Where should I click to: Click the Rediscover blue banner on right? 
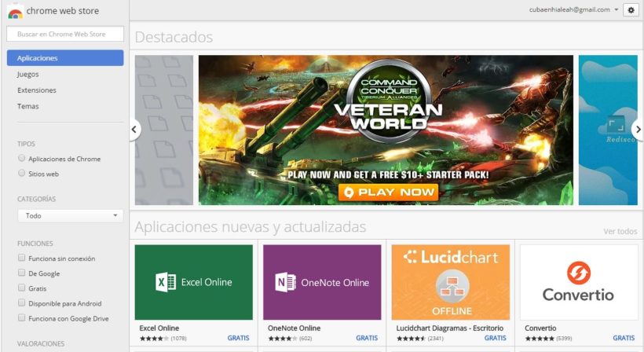pos(608,130)
